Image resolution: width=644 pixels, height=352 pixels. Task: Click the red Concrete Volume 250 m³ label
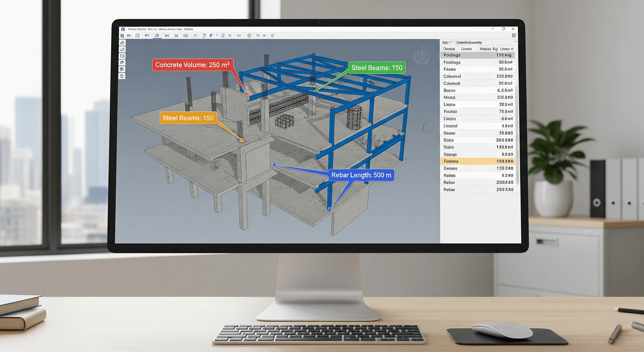click(x=192, y=65)
